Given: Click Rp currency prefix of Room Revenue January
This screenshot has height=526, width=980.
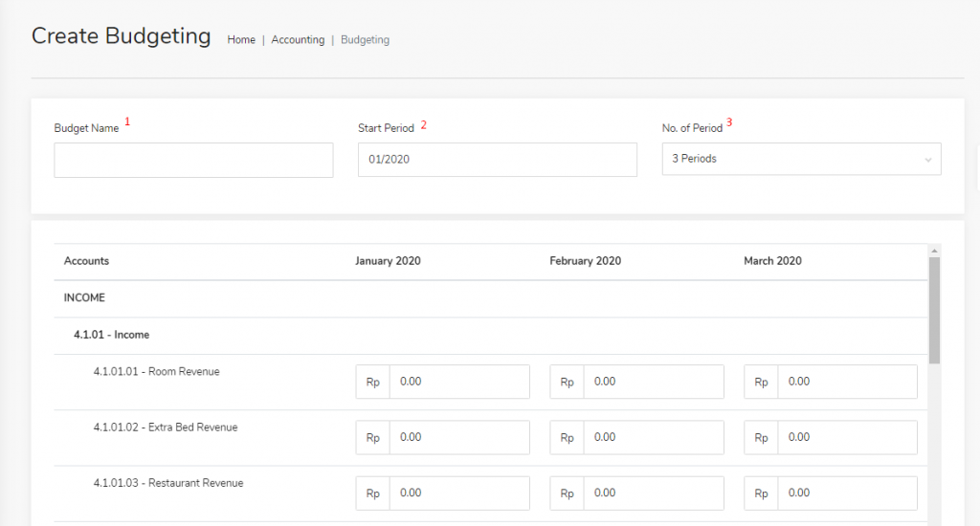Looking at the screenshot, I should click(373, 382).
